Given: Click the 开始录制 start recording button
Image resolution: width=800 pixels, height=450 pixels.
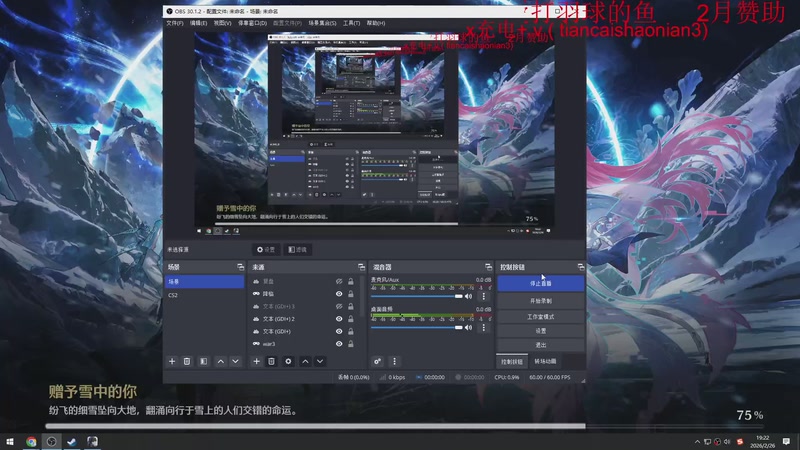Looking at the screenshot, I should click(541, 301).
